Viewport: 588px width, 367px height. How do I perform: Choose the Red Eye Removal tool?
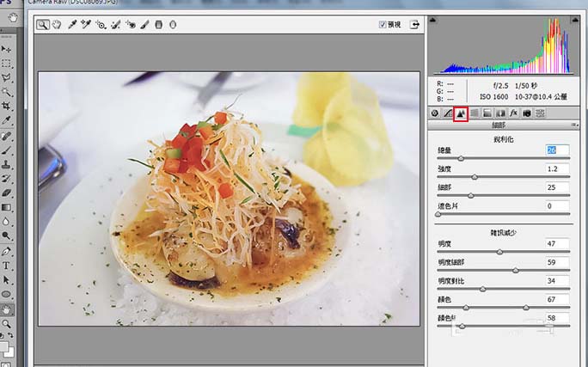click(x=131, y=25)
